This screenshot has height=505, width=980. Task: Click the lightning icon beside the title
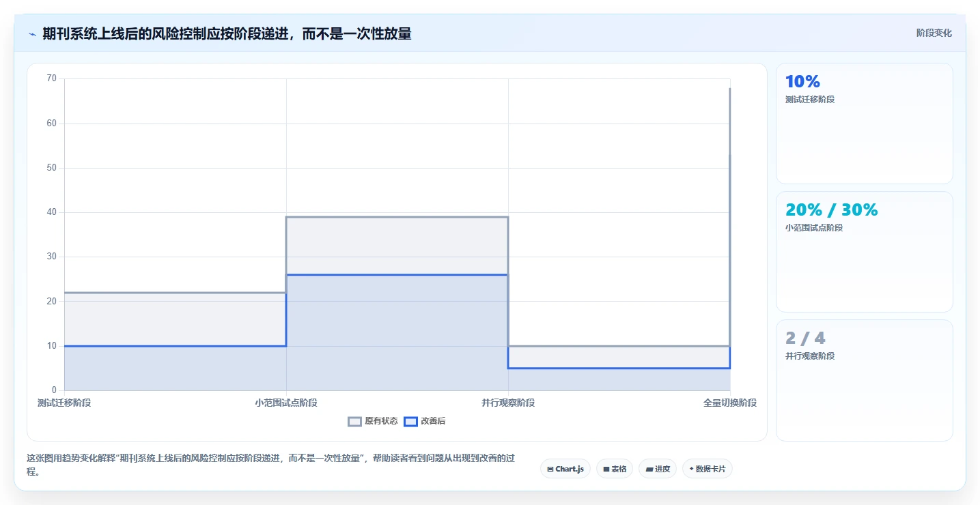(x=32, y=33)
